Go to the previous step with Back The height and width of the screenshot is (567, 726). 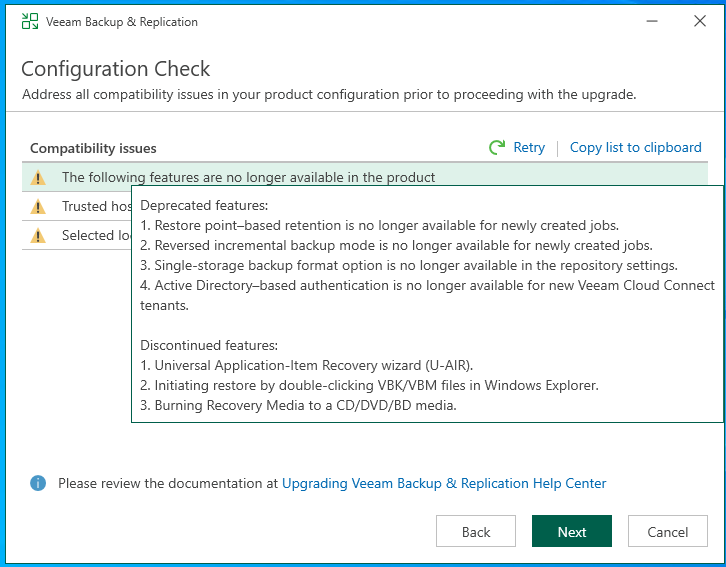point(476,532)
